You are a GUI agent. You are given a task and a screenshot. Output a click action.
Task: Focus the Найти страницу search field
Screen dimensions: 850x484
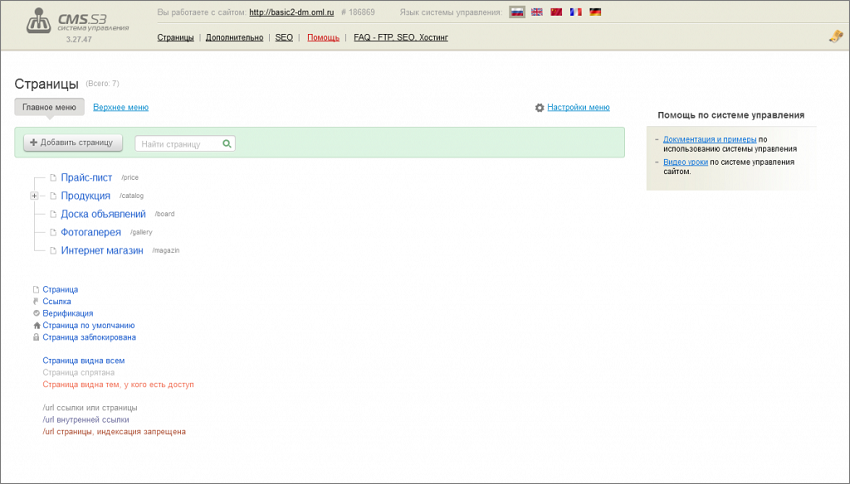pyautogui.click(x=185, y=144)
